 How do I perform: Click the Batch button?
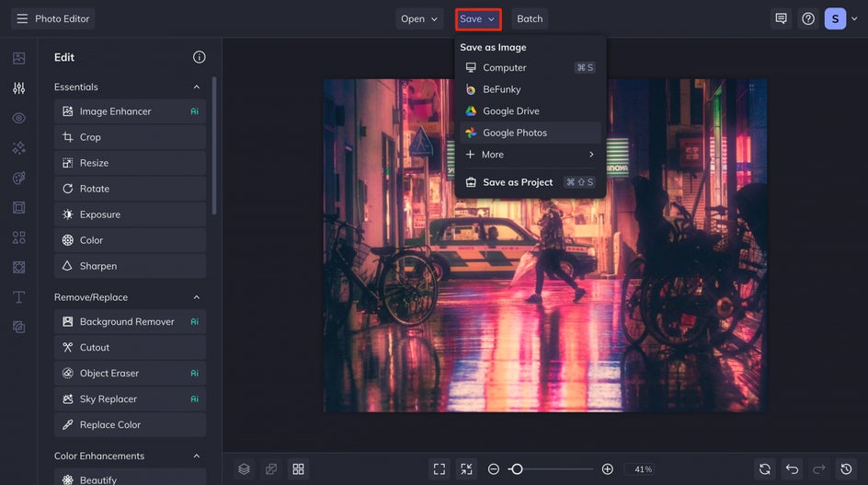[530, 18]
